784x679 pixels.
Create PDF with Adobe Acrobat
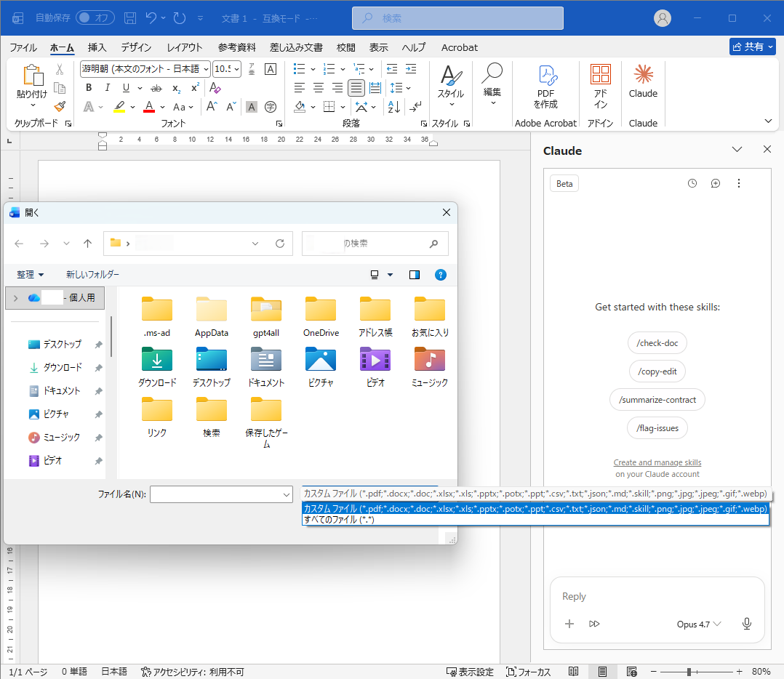[545, 87]
